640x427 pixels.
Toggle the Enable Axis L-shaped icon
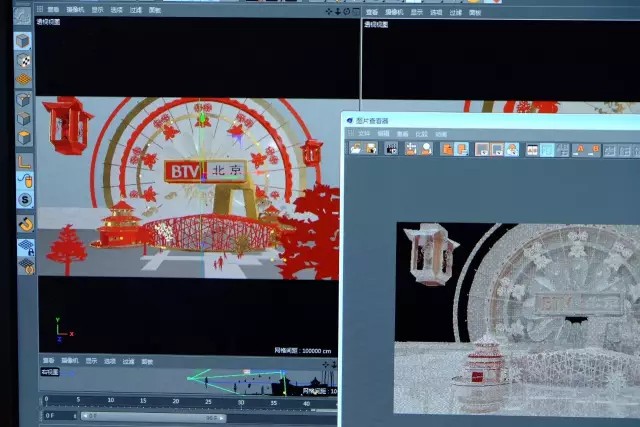[24, 162]
